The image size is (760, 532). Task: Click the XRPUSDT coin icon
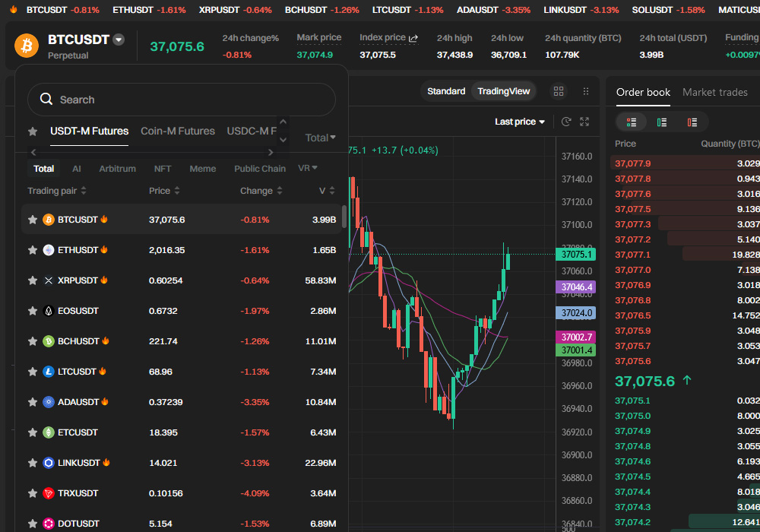point(49,280)
